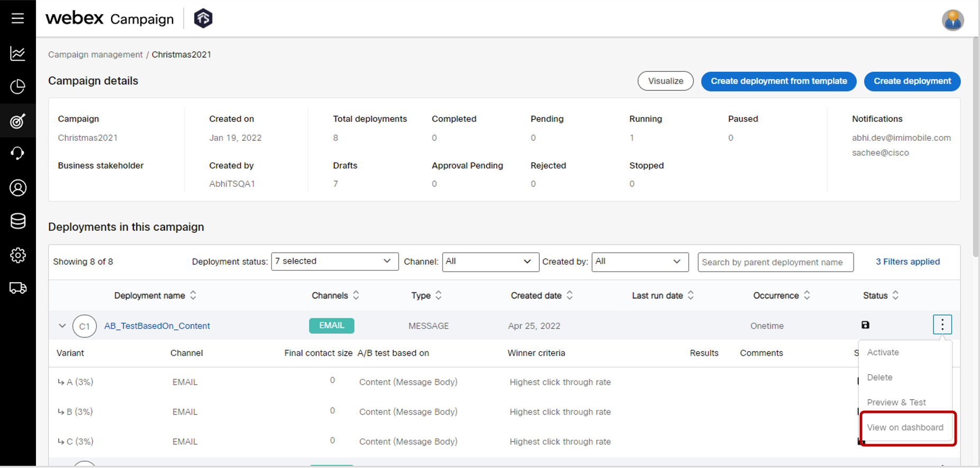This screenshot has width=980, height=468.
Task: Click the draft save status icon for AB_TestBasedOn_Content
Action: click(x=865, y=325)
